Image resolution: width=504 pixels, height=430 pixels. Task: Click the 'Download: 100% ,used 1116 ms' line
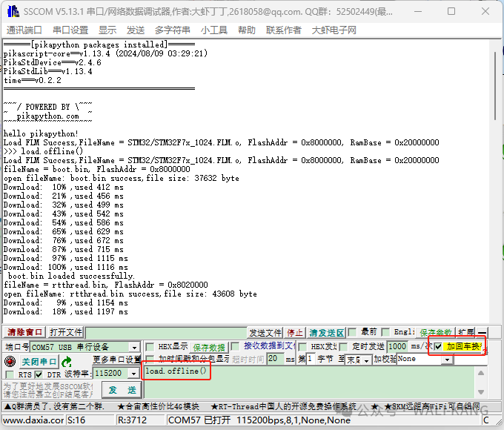65,267
